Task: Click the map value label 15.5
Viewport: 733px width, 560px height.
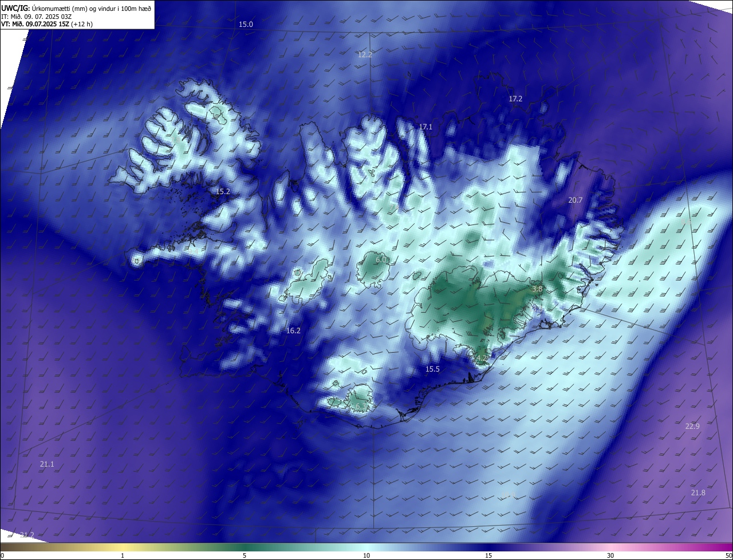Action: pyautogui.click(x=432, y=369)
